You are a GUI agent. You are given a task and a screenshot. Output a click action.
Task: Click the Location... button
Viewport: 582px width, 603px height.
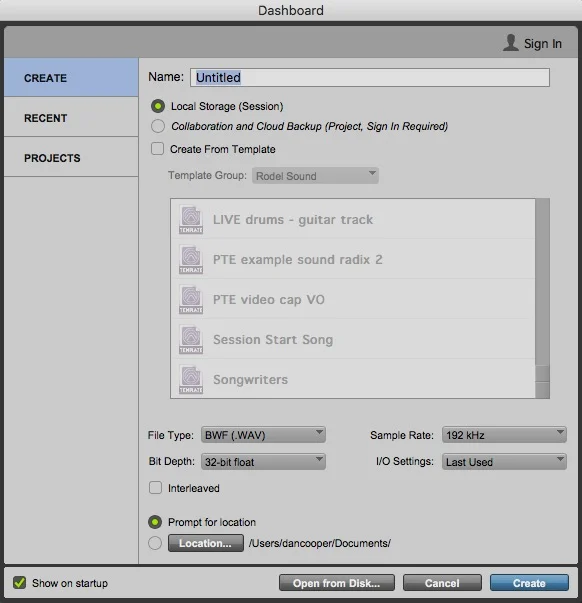[x=206, y=543]
